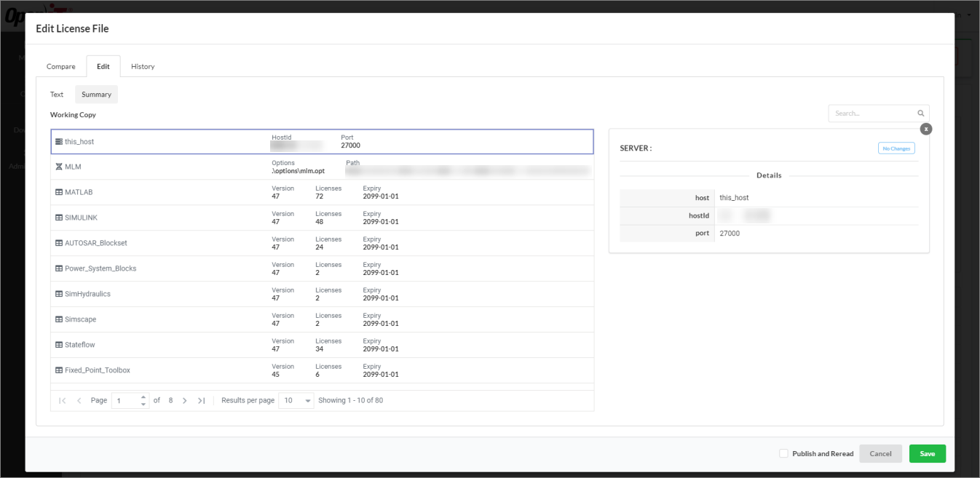Click the No Changes badge
Image resolution: width=980 pixels, height=478 pixels.
click(896, 148)
